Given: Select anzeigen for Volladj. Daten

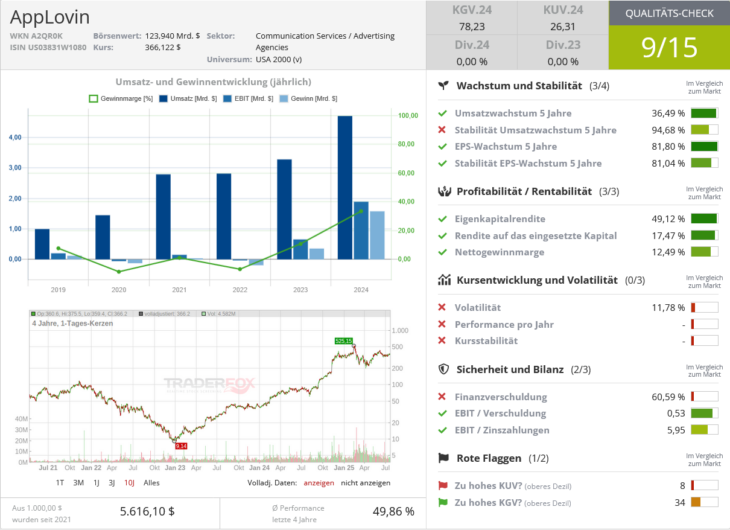Looking at the screenshot, I should (x=319, y=483).
